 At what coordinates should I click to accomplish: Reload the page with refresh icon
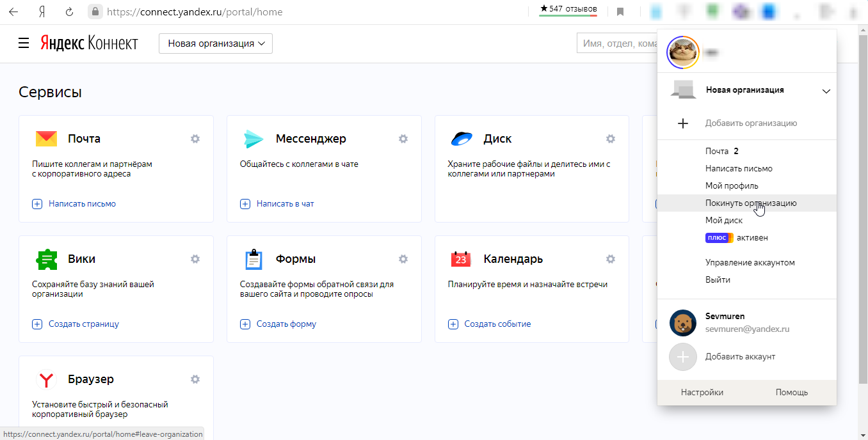pos(70,12)
